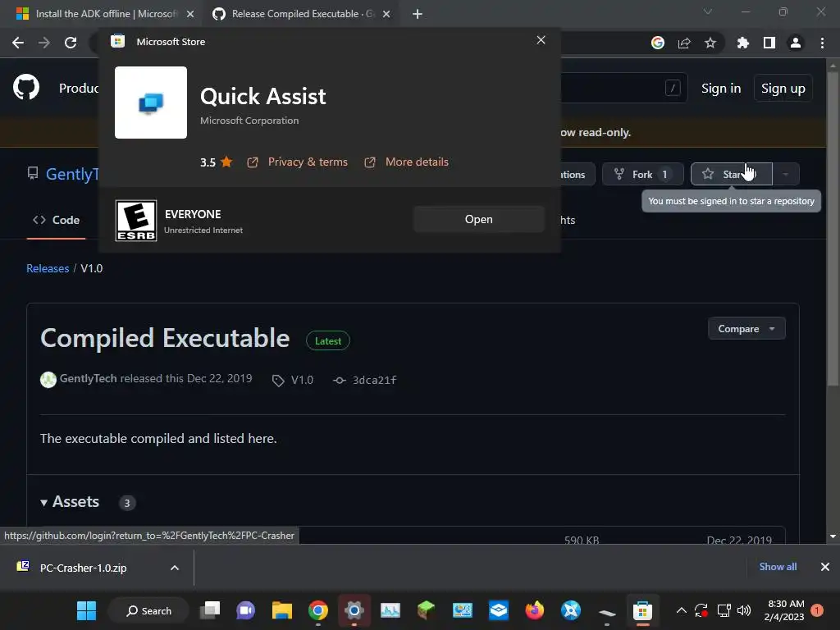Image resolution: width=840 pixels, height=630 pixels.
Task: Open GentlyTech author profile link
Action: tap(89, 379)
